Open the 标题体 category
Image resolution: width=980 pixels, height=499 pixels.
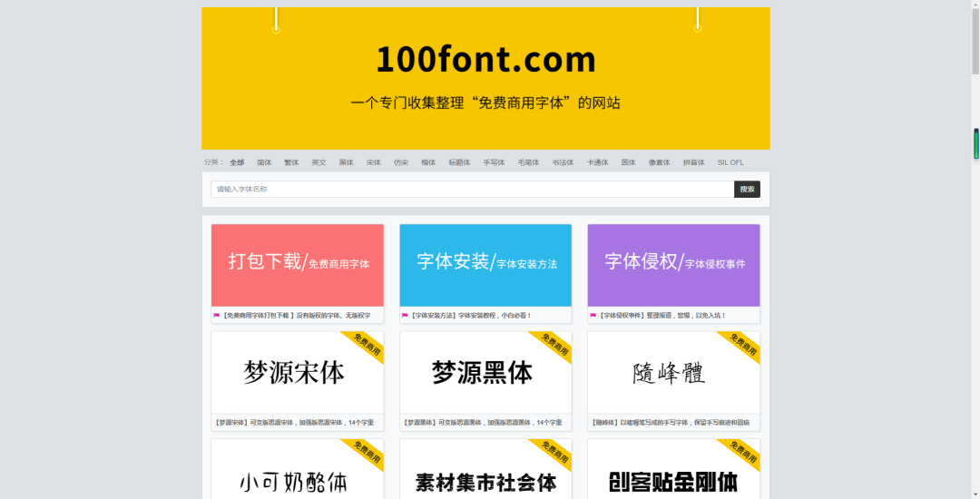(x=459, y=162)
